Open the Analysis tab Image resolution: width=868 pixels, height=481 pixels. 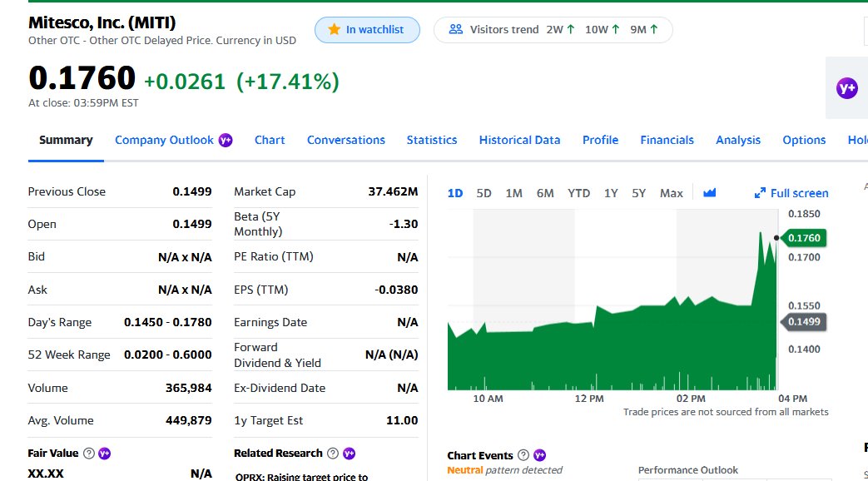[738, 140]
